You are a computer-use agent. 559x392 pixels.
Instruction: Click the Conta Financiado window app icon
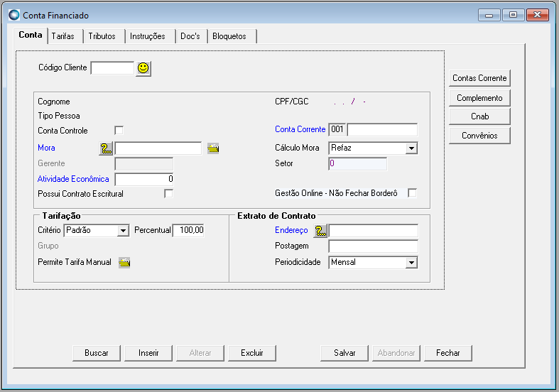pyautogui.click(x=14, y=15)
